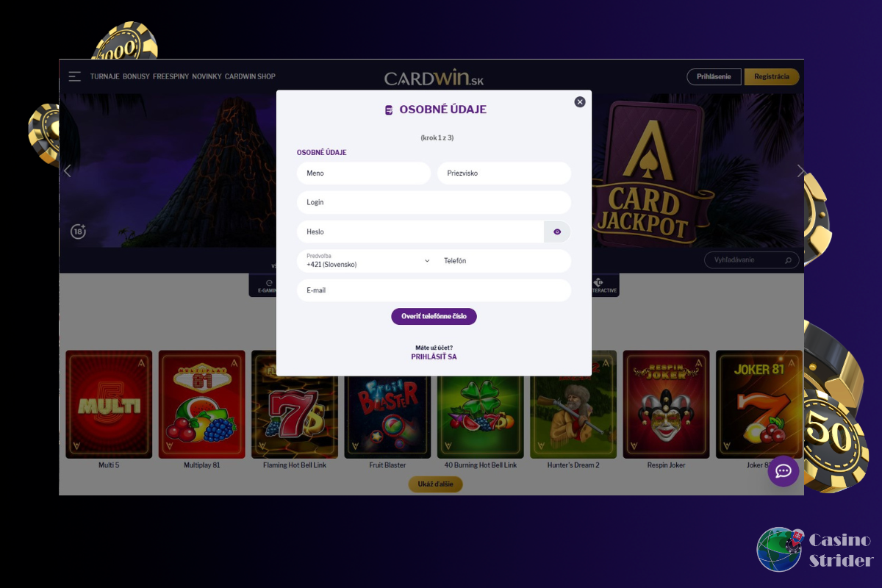The width and height of the screenshot is (882, 588).
Task: Open the live chat bubble icon
Action: (784, 471)
